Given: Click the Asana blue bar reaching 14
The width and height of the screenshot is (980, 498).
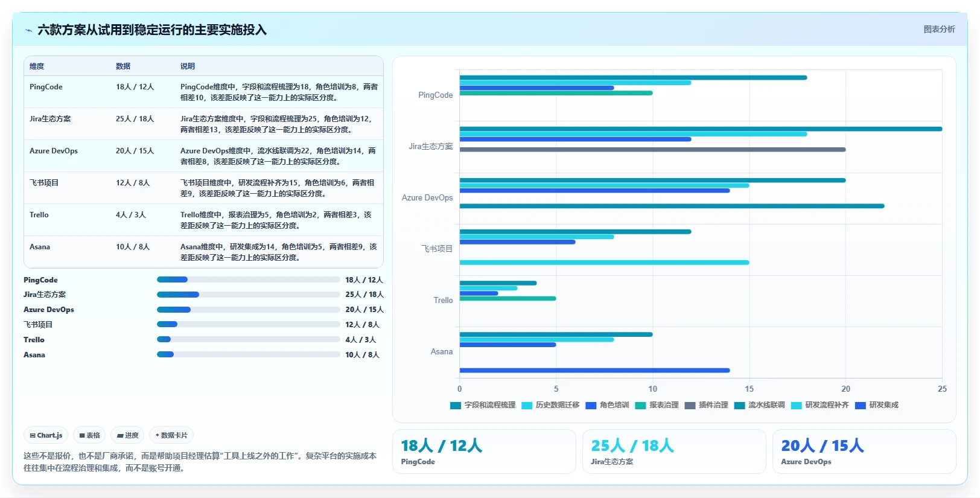Looking at the screenshot, I should 594,371.
